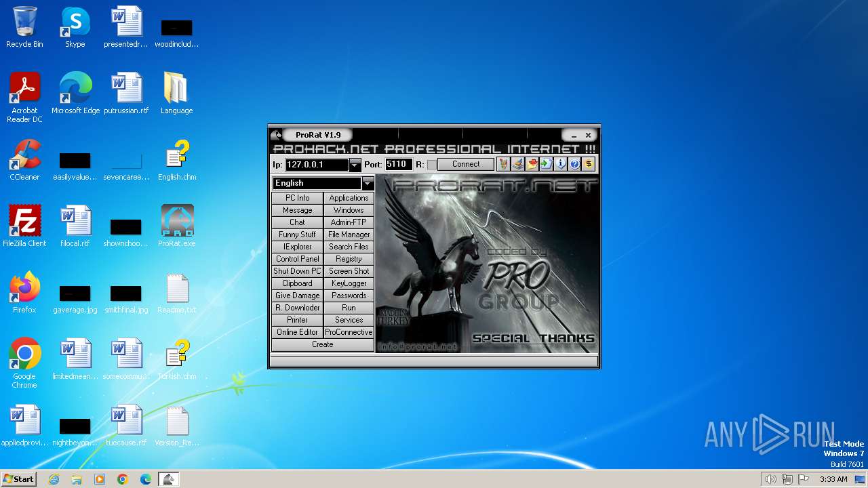Click the Create button

[323, 344]
